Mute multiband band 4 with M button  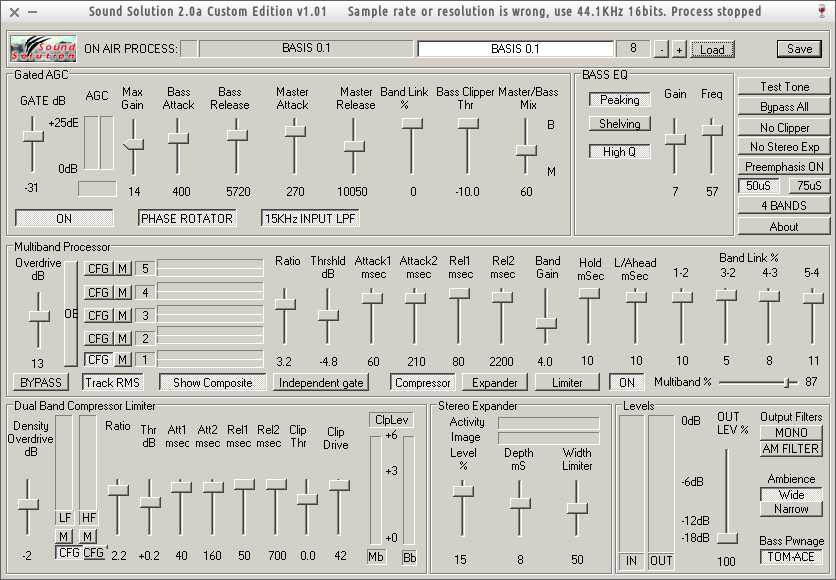pos(123,292)
